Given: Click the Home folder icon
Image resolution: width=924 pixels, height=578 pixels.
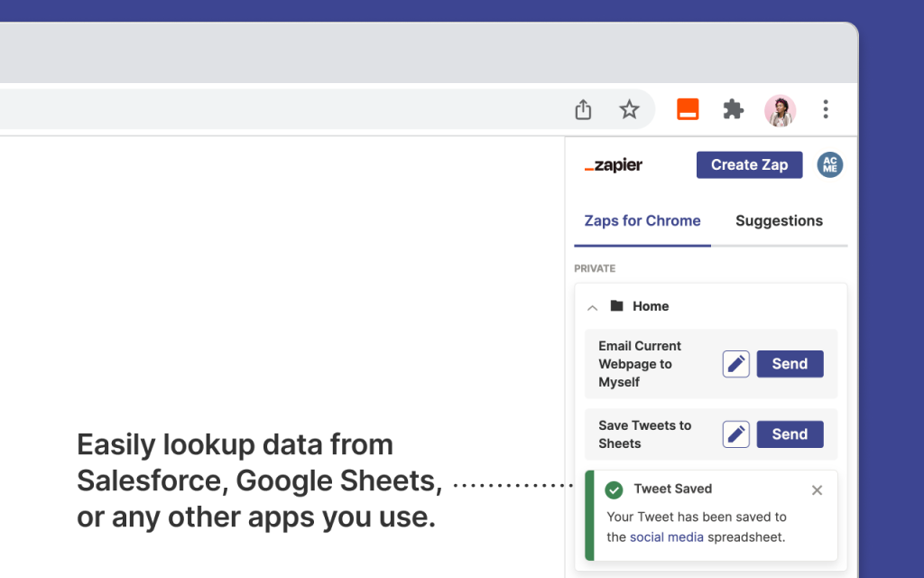Looking at the screenshot, I should tap(617, 306).
